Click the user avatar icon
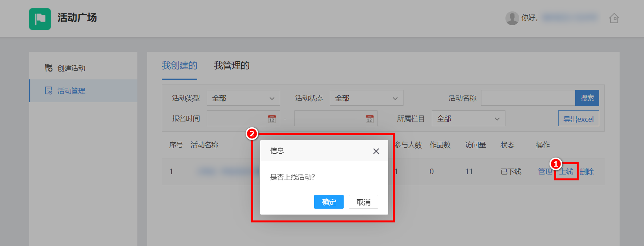 [x=512, y=18]
